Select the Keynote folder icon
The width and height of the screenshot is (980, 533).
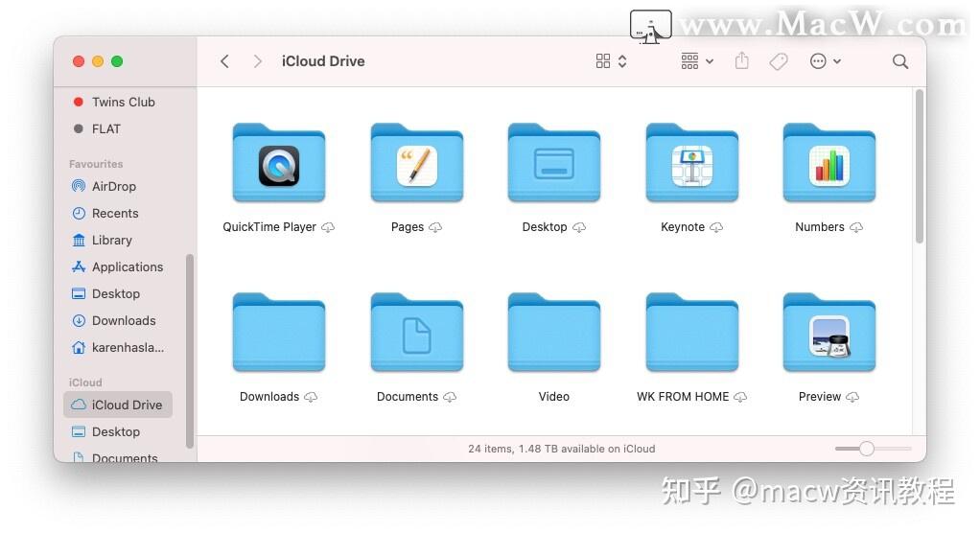(692, 163)
